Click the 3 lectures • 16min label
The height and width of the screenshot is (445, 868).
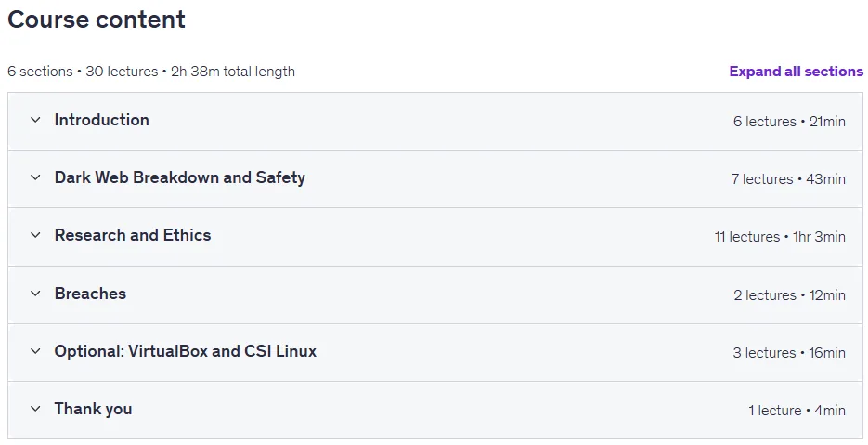789,352
